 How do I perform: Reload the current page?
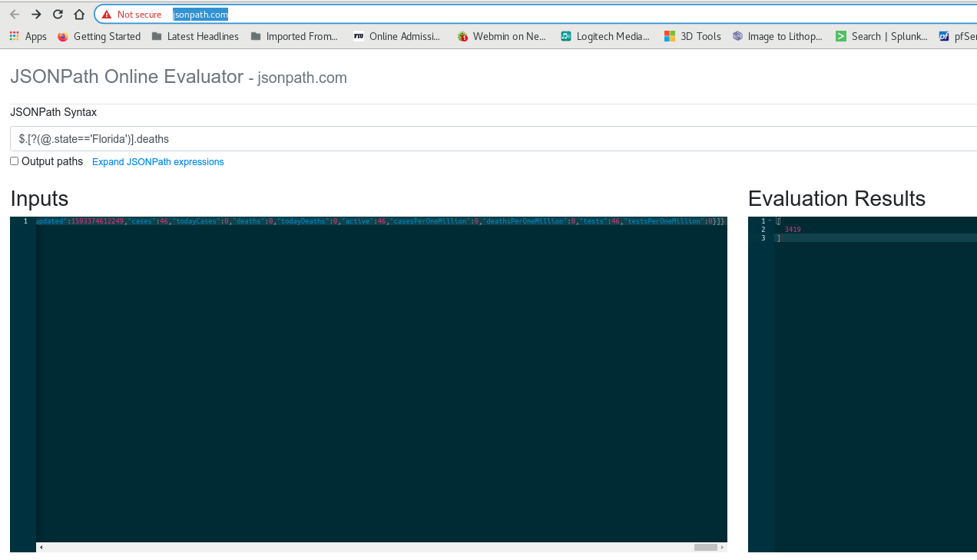tap(58, 15)
